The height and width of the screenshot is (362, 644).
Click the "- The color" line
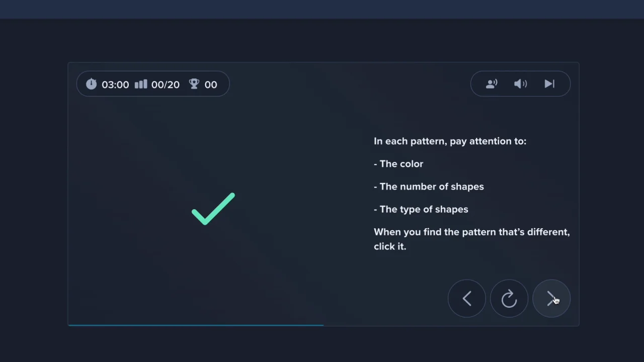click(x=398, y=164)
